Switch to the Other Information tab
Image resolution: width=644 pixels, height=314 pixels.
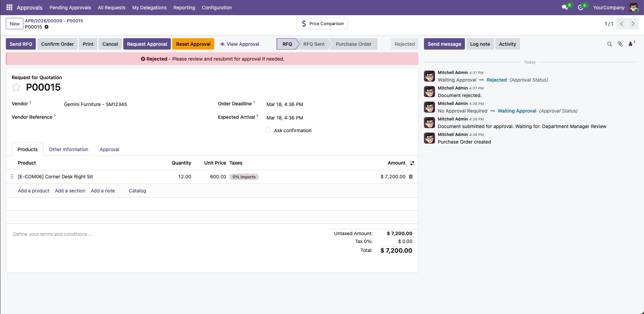click(69, 149)
